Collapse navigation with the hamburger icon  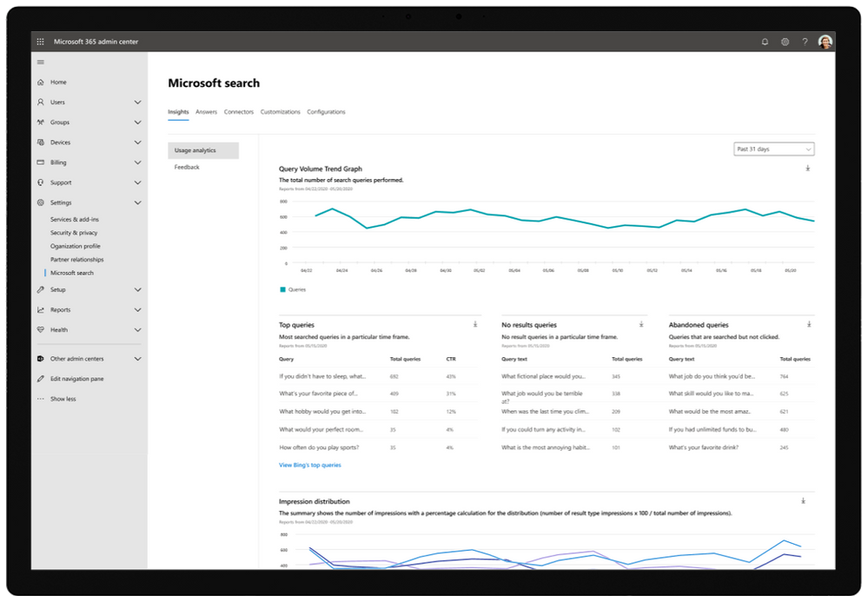(41, 62)
